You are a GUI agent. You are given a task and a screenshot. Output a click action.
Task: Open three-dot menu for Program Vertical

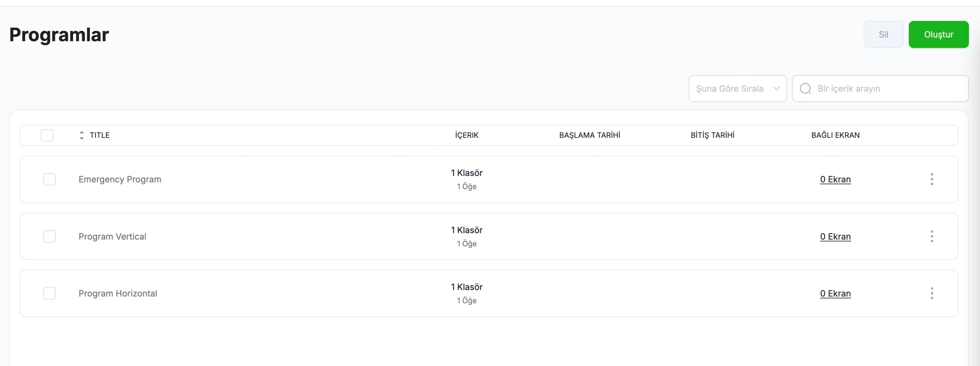(x=932, y=236)
